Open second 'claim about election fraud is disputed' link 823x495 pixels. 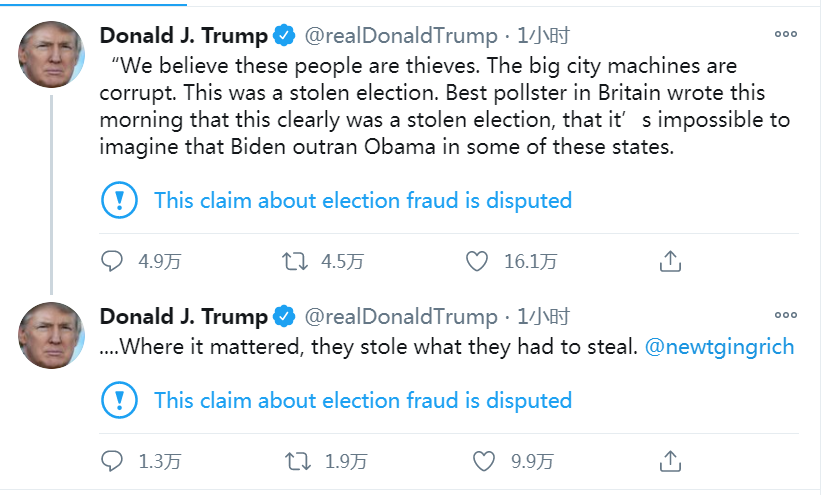point(362,401)
